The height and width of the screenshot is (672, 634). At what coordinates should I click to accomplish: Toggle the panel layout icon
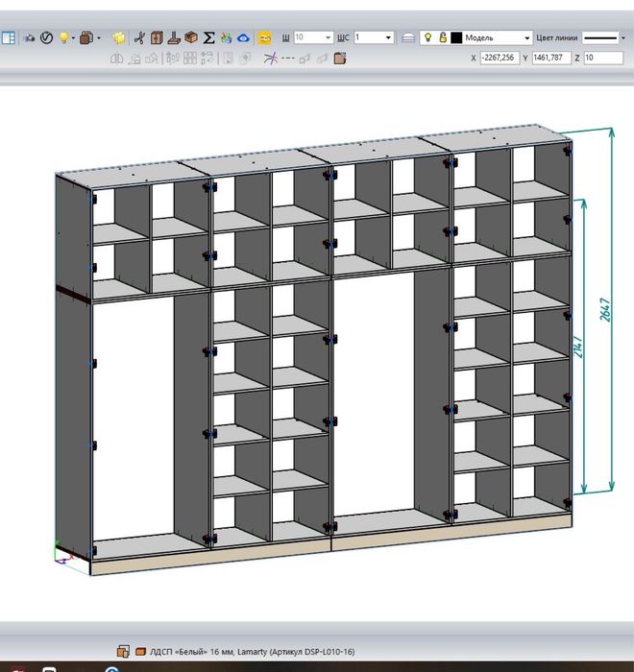9,37
